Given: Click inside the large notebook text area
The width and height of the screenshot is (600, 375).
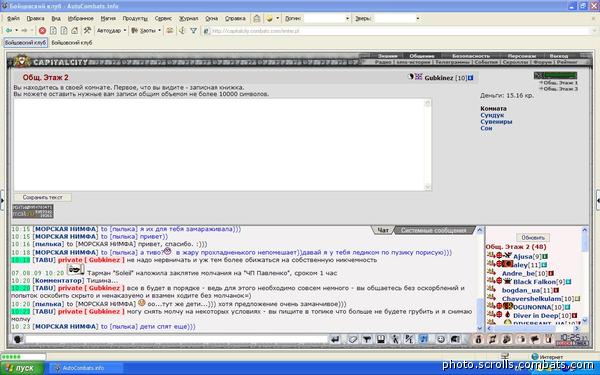Looking at the screenshot, I should coord(223,145).
